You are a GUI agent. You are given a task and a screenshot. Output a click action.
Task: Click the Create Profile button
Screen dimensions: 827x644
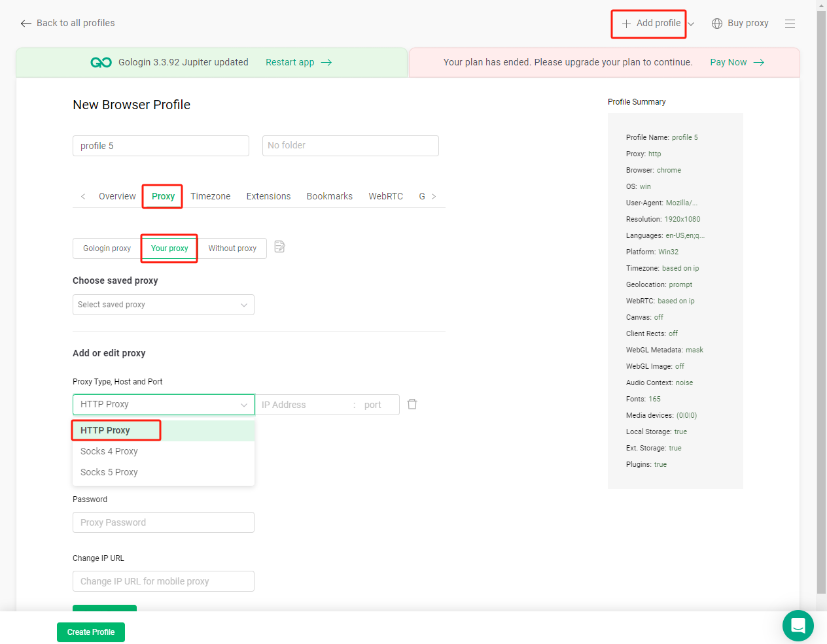click(x=91, y=632)
